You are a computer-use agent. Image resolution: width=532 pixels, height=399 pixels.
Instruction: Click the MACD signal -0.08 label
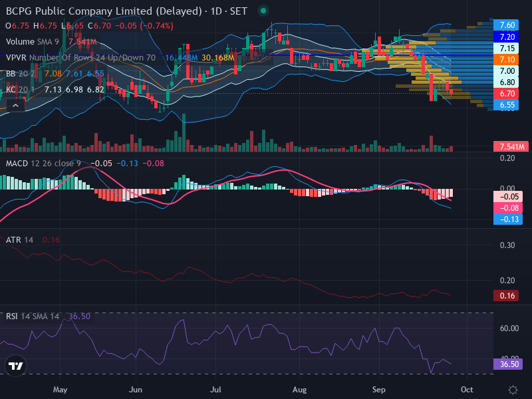tap(508, 208)
